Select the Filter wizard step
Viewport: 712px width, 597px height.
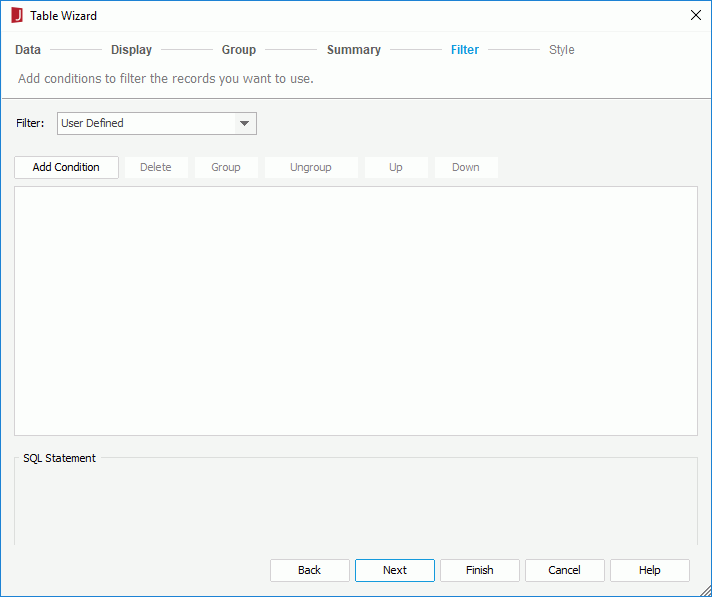coord(465,49)
